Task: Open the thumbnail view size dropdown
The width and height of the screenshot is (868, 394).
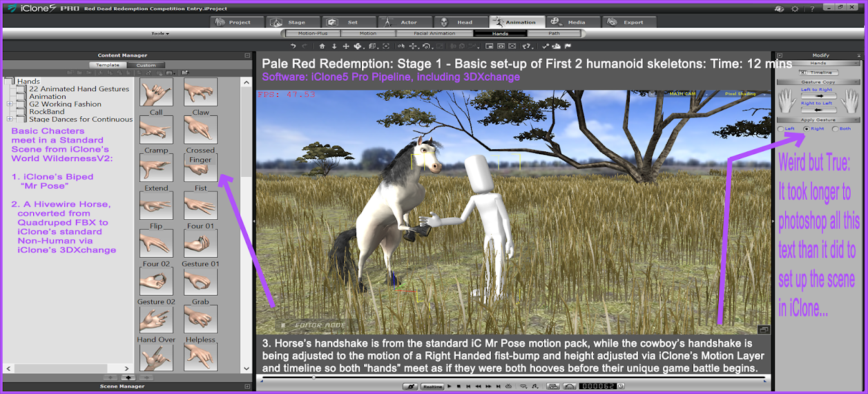Action: pyautogui.click(x=169, y=73)
